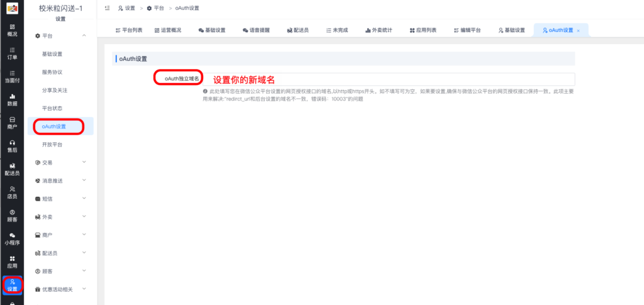Image resolution: width=644 pixels, height=305 pixels.
Task: Open 开放平台 menu item
Action: [52, 145]
